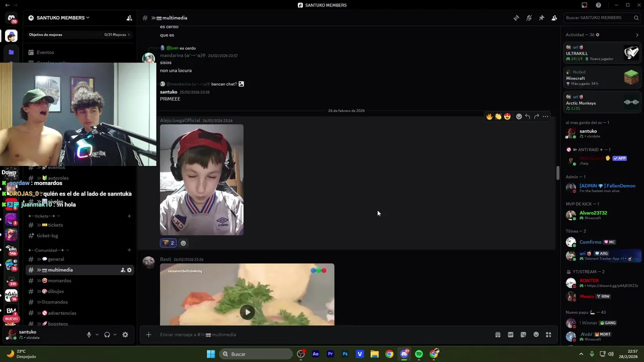
Task: Open pinned messages pin icon
Action: click(x=541, y=18)
